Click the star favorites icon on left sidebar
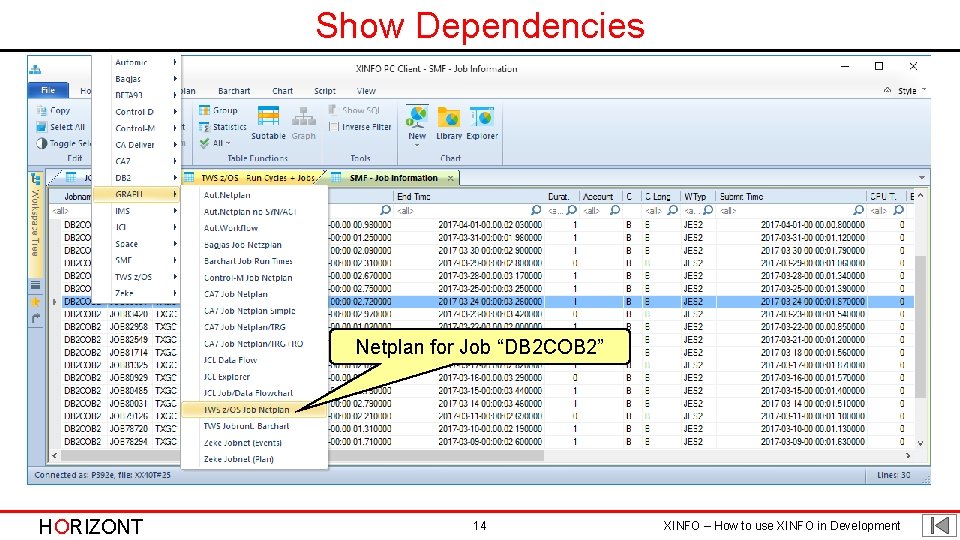 (x=36, y=302)
